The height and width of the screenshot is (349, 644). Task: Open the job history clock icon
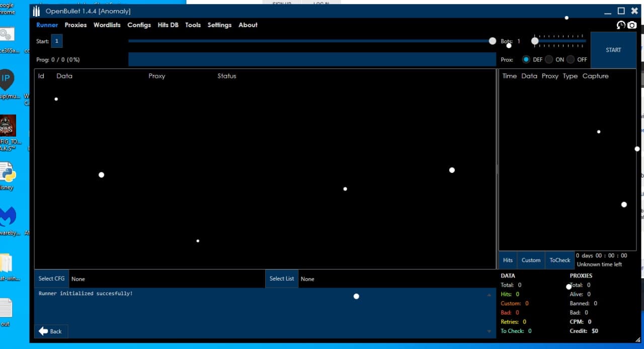pos(621,25)
